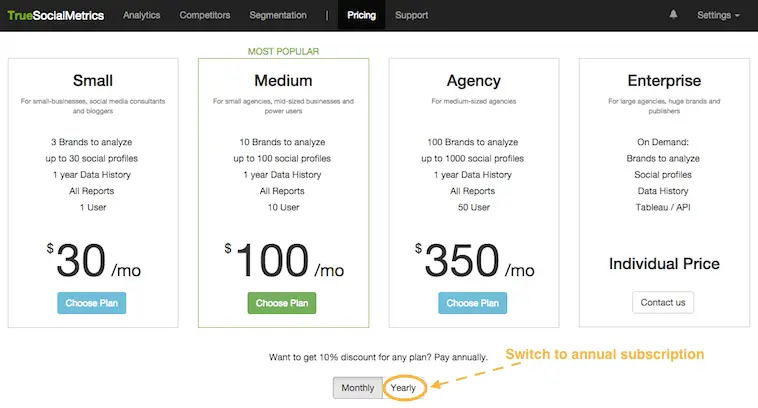Click the Medium plan heading
758x408 pixels.
click(282, 80)
